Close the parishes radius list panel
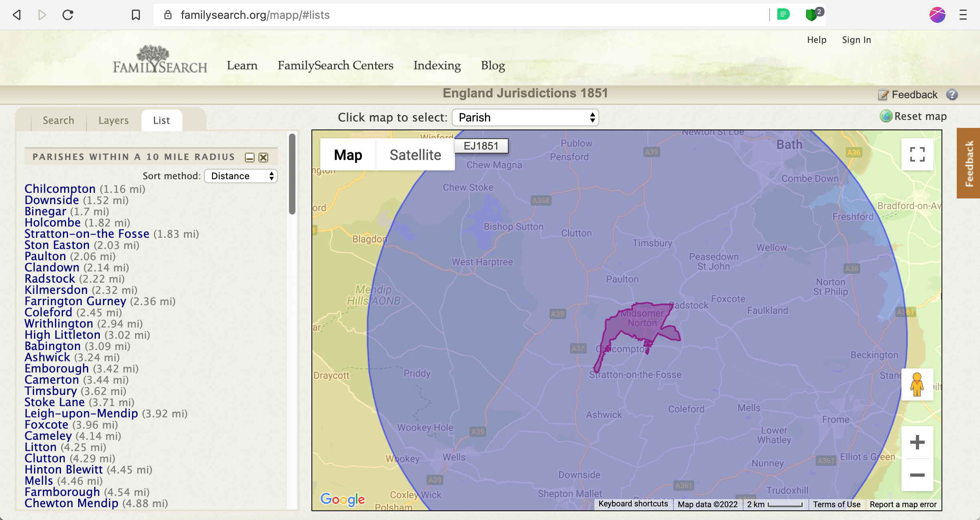Image resolution: width=980 pixels, height=520 pixels. point(263,158)
